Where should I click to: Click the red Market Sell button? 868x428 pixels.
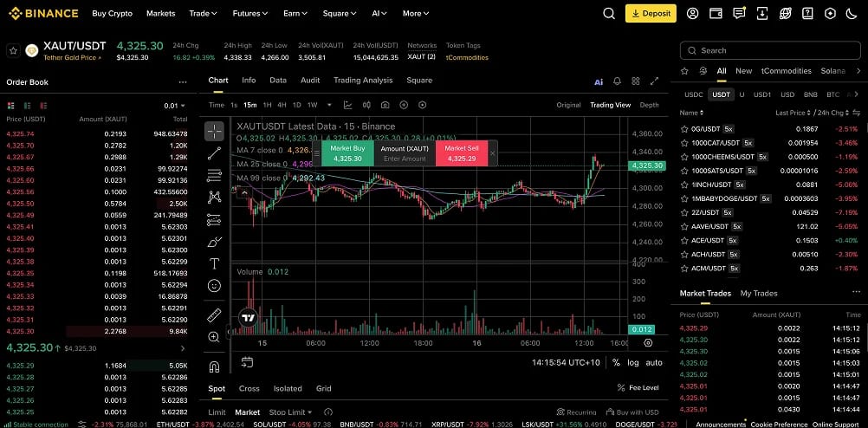coord(462,153)
